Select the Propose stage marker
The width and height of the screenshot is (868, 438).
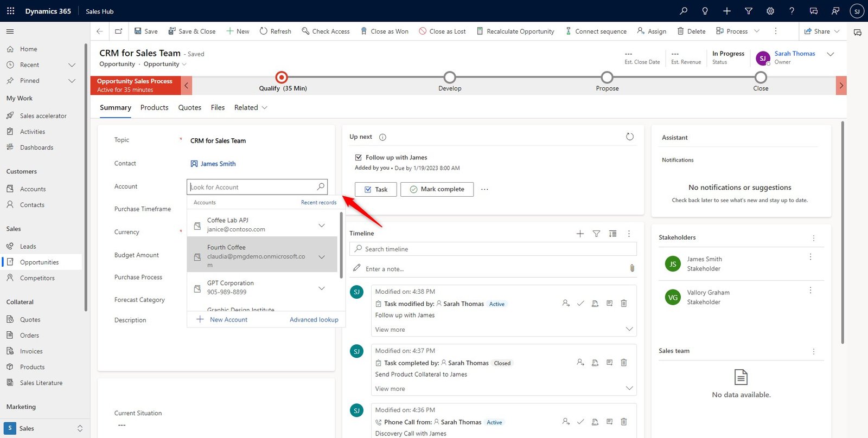tap(607, 77)
